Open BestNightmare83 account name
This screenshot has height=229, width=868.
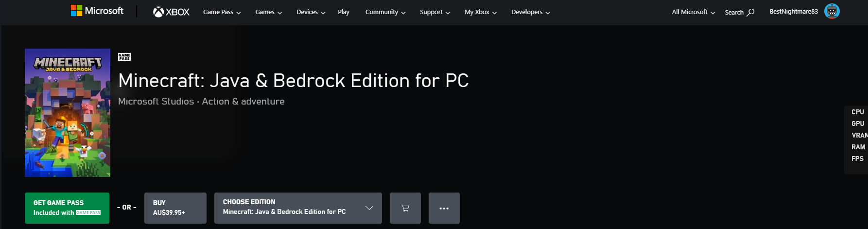(x=794, y=11)
